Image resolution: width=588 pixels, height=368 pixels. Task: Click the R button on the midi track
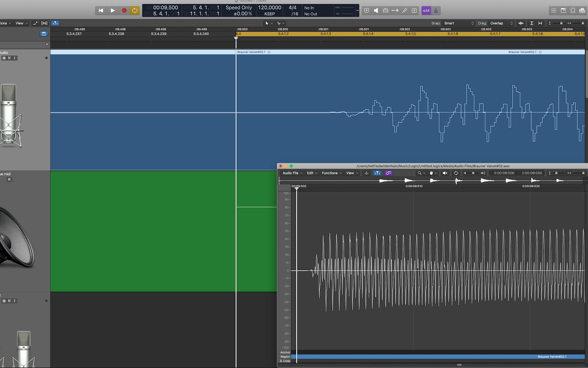coord(10,180)
